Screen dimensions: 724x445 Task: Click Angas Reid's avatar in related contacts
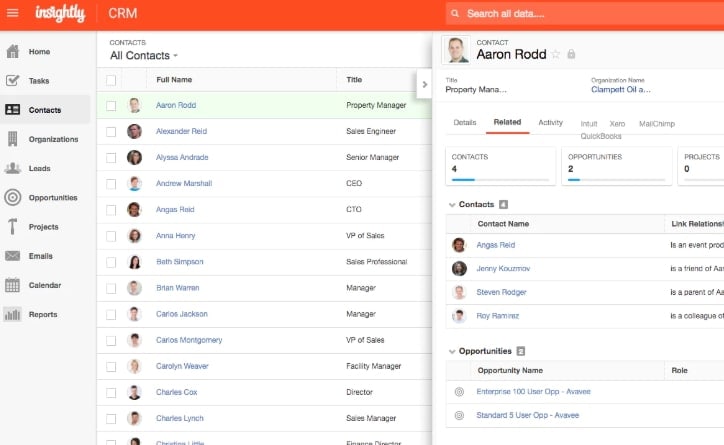click(459, 245)
